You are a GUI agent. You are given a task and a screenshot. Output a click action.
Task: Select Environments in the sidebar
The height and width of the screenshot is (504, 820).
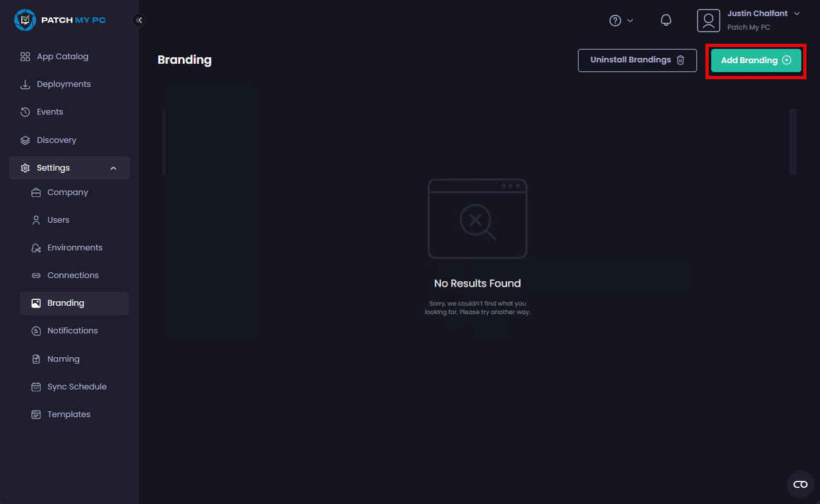click(75, 248)
